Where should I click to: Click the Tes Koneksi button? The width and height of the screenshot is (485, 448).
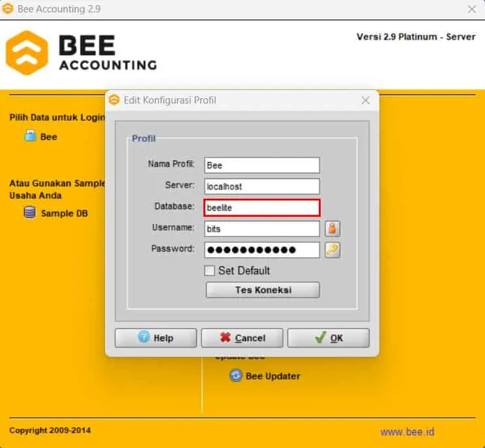coord(263,290)
